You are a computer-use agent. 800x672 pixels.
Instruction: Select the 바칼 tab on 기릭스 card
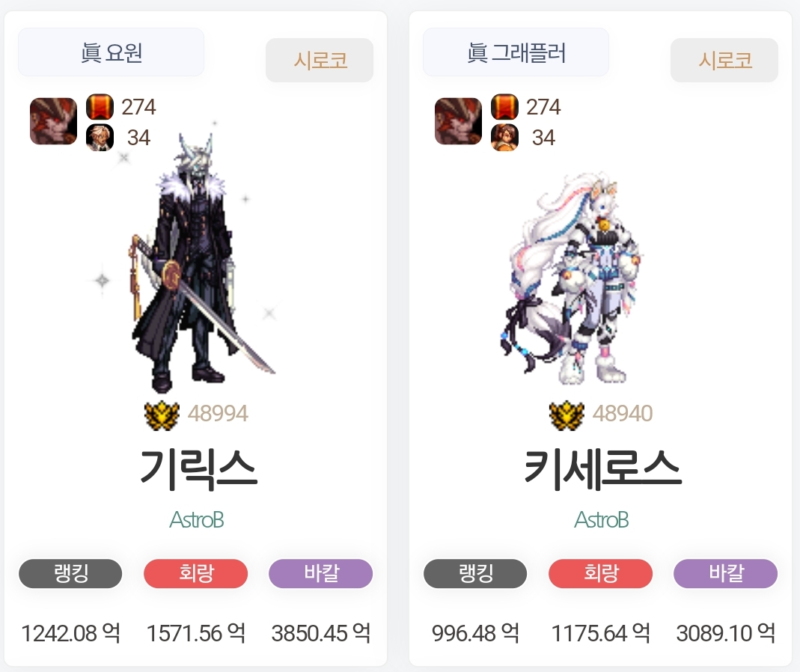(x=321, y=573)
